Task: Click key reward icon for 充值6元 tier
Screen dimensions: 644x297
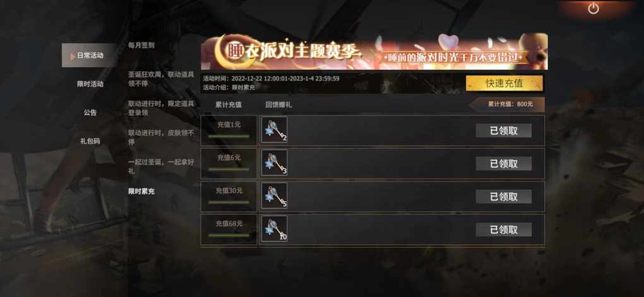Action: (275, 163)
